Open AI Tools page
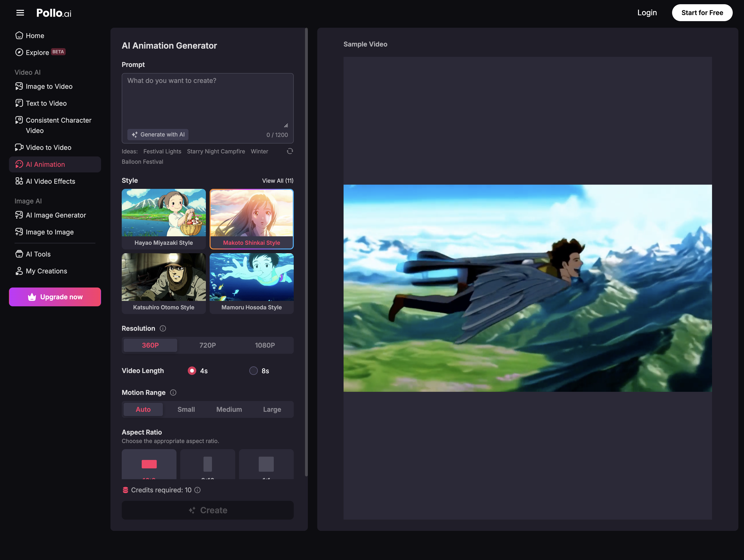 click(55, 254)
